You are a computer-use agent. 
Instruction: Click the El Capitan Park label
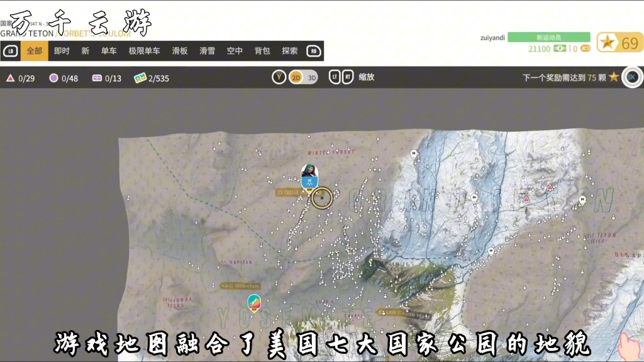click(240, 286)
